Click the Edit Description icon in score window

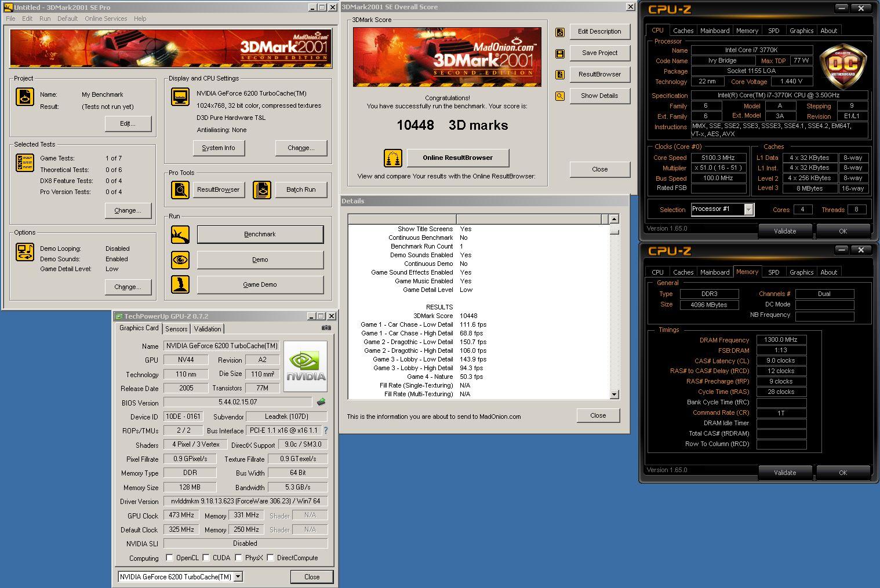560,32
